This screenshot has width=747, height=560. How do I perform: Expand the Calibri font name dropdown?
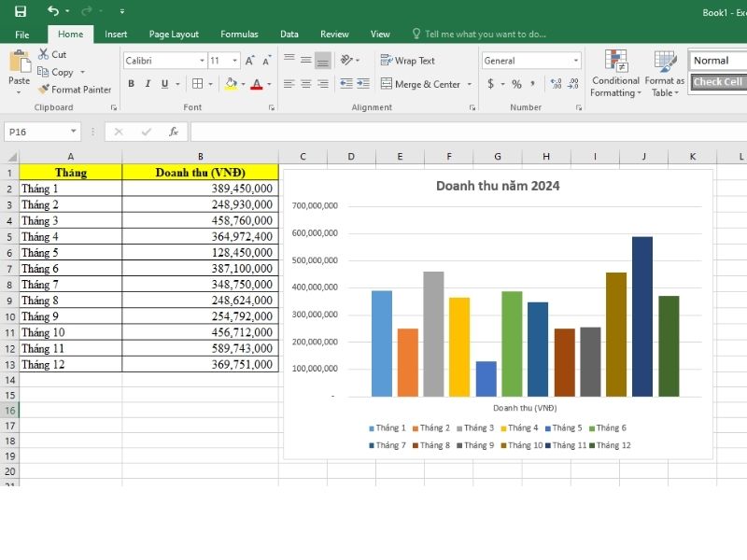click(202, 61)
